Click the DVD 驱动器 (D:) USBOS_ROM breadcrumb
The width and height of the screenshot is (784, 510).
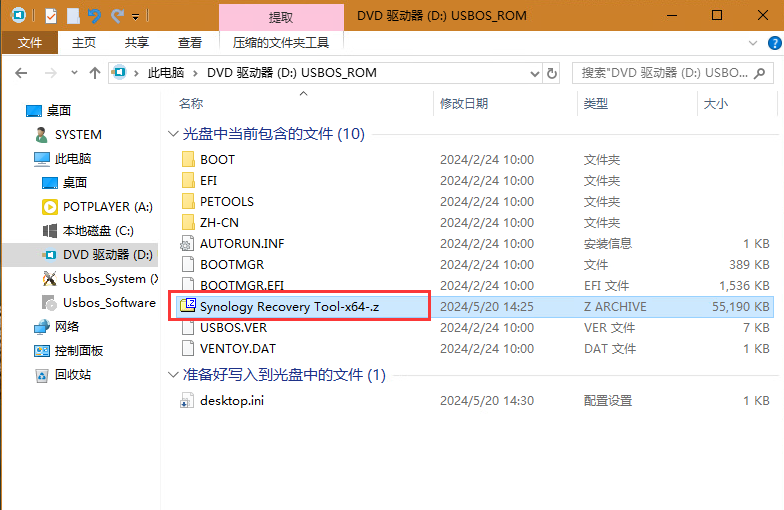point(292,73)
